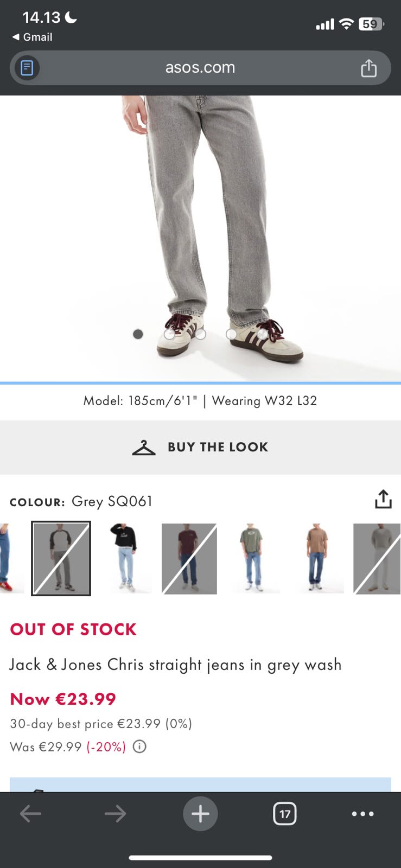
Task: Tap the share icon in the address bar
Action: pyautogui.click(x=369, y=68)
